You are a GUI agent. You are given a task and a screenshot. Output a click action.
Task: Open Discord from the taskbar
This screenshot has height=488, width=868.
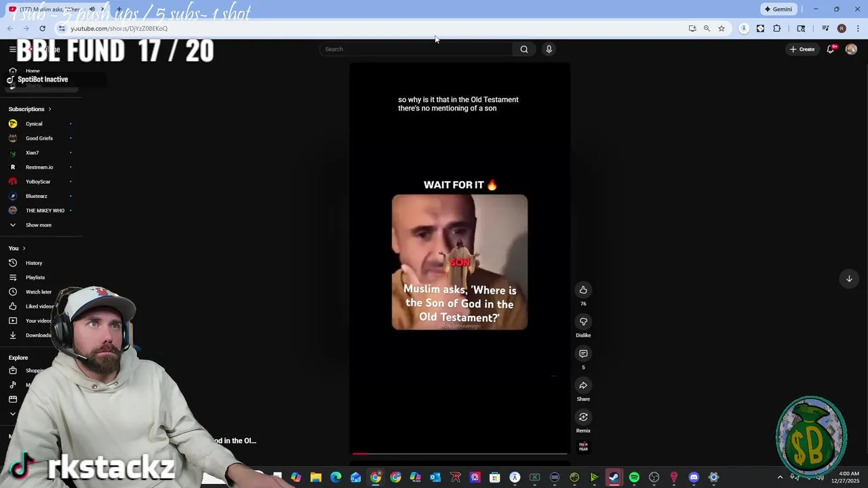click(x=694, y=477)
